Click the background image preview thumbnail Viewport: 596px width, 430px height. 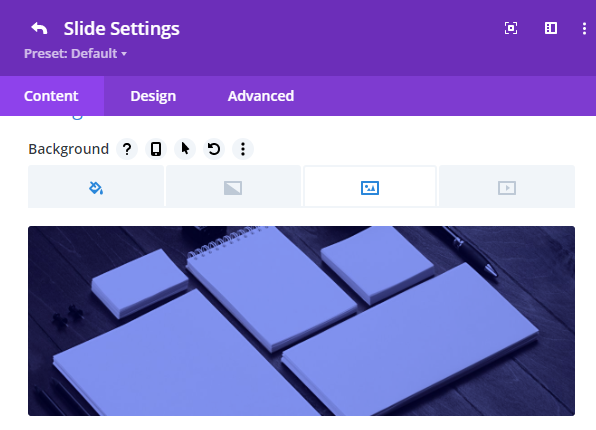pos(301,321)
